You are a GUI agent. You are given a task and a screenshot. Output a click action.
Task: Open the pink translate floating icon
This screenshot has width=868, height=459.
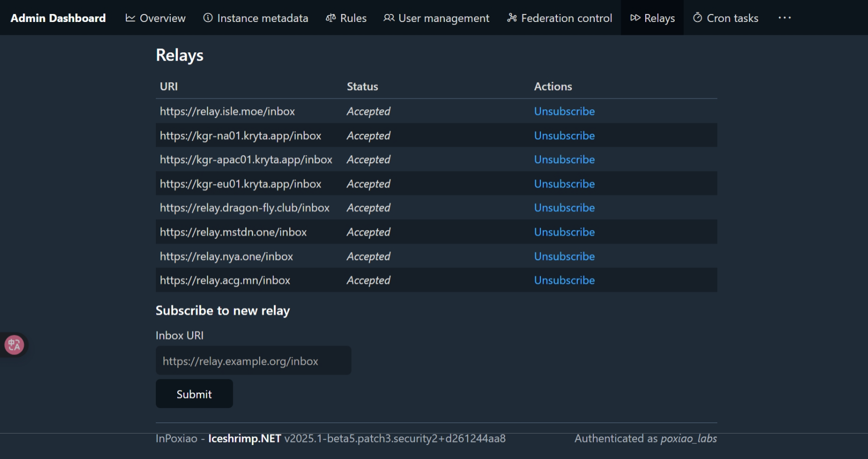pyautogui.click(x=14, y=345)
